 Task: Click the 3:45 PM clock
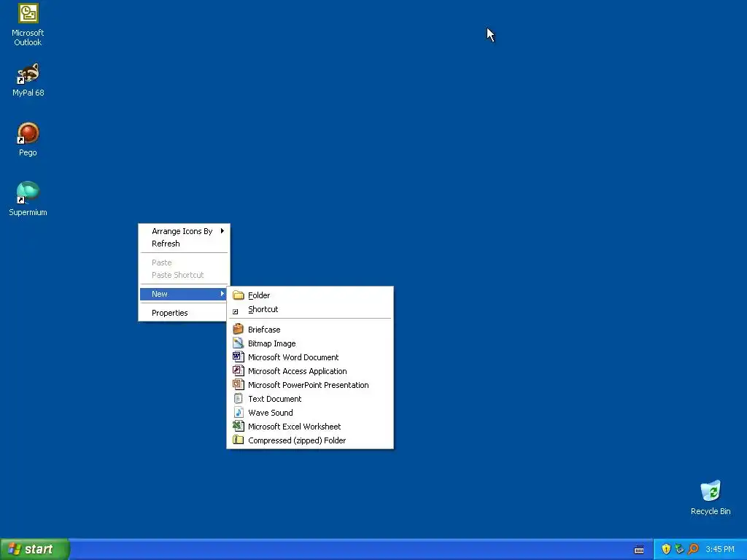point(720,549)
